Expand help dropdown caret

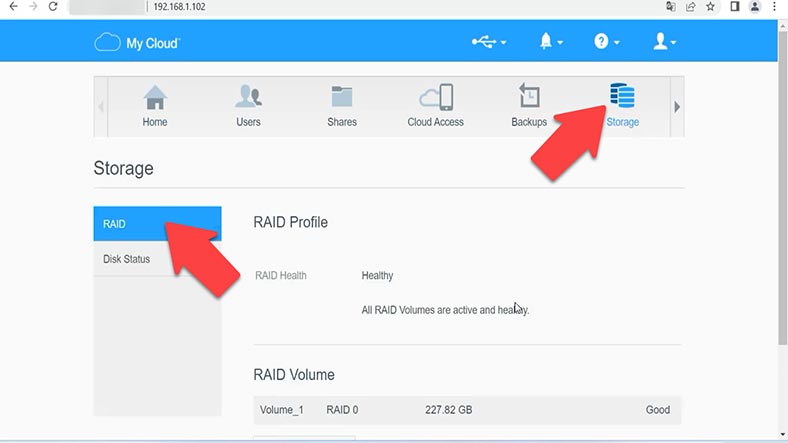(x=617, y=43)
